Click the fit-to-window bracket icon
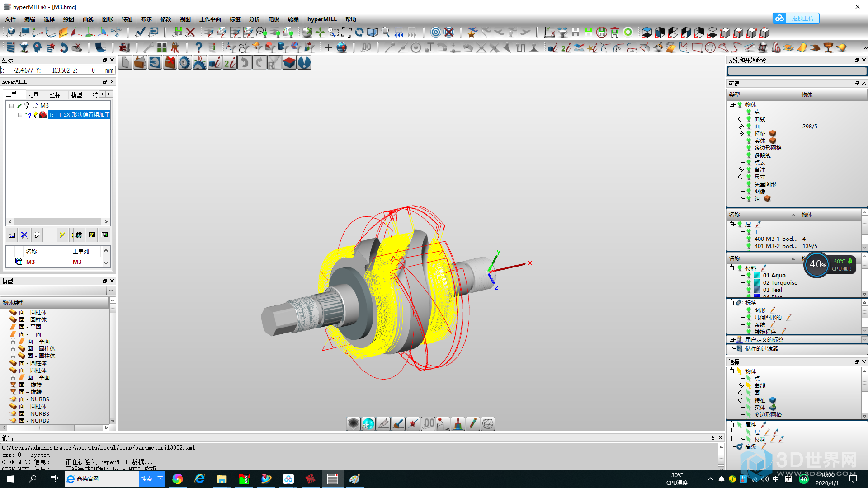 click(346, 32)
